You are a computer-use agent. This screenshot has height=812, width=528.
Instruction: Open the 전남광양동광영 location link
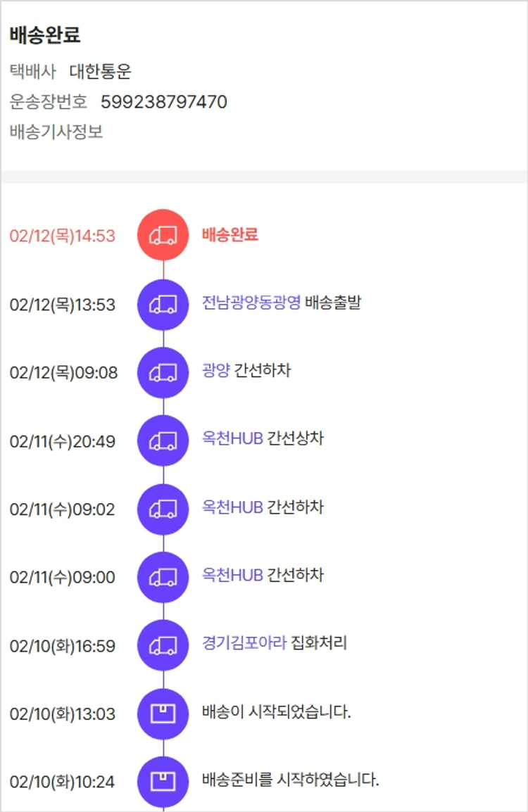[251, 303]
